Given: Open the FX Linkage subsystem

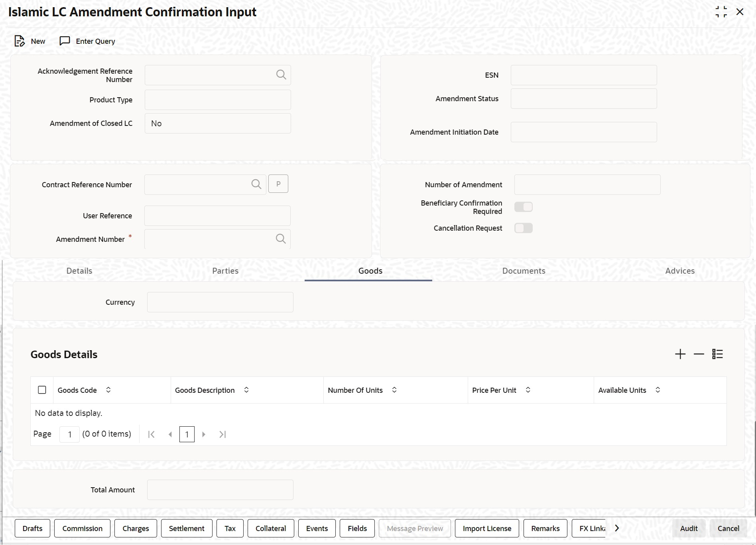Looking at the screenshot, I should click(589, 528).
